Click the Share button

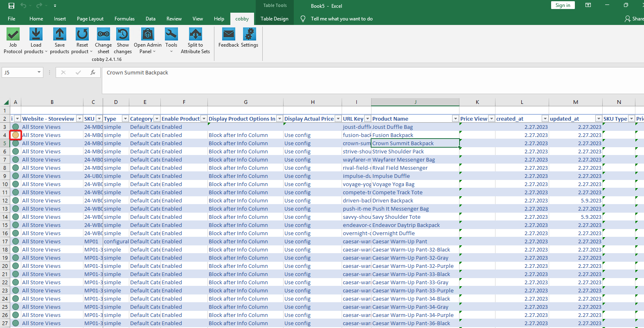(x=634, y=19)
